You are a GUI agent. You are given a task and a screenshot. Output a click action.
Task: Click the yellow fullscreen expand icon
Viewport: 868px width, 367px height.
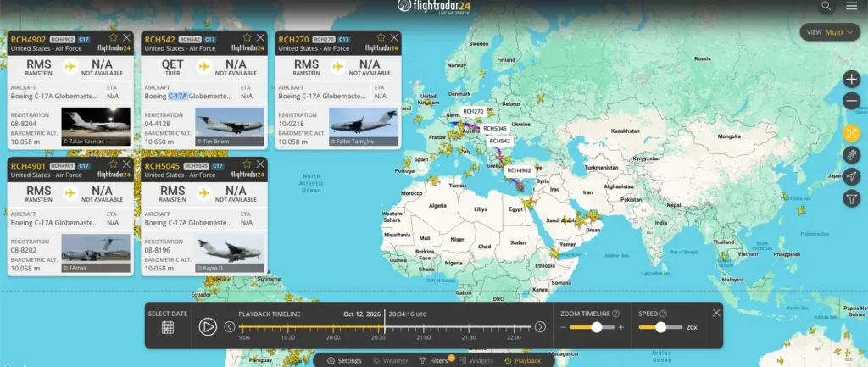851,133
